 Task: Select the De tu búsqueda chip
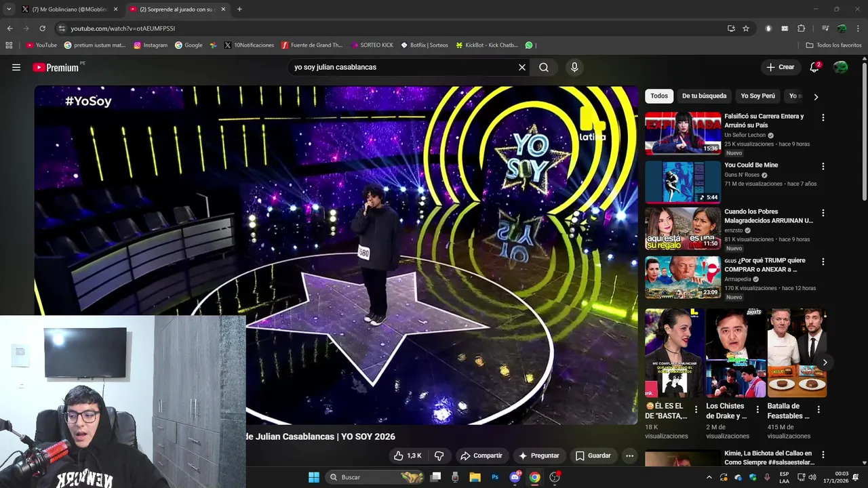(x=704, y=96)
